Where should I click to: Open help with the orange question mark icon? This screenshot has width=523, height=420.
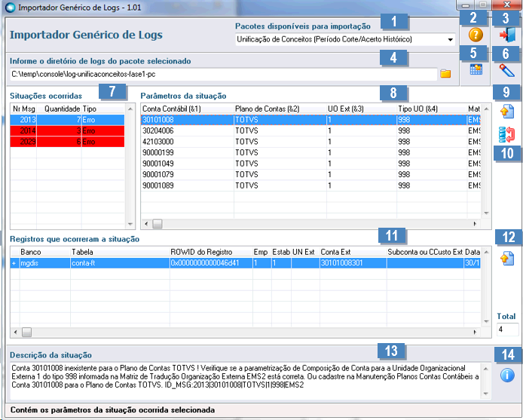coord(476,35)
